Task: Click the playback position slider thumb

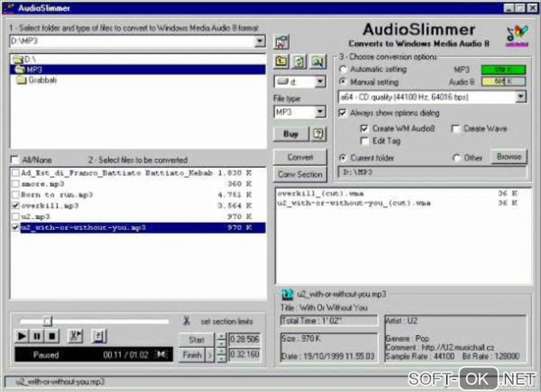Action: (x=48, y=321)
